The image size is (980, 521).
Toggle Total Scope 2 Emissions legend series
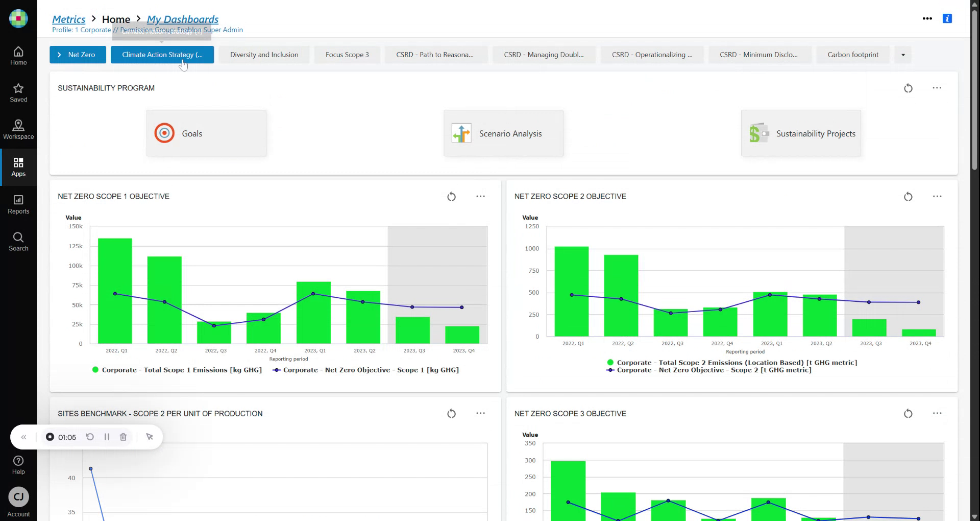(732, 363)
